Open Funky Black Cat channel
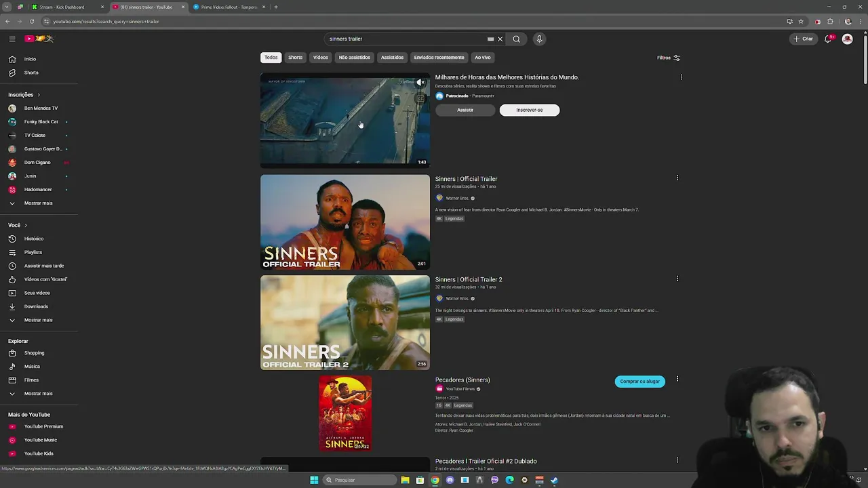This screenshot has height=488, width=868. 39,121
